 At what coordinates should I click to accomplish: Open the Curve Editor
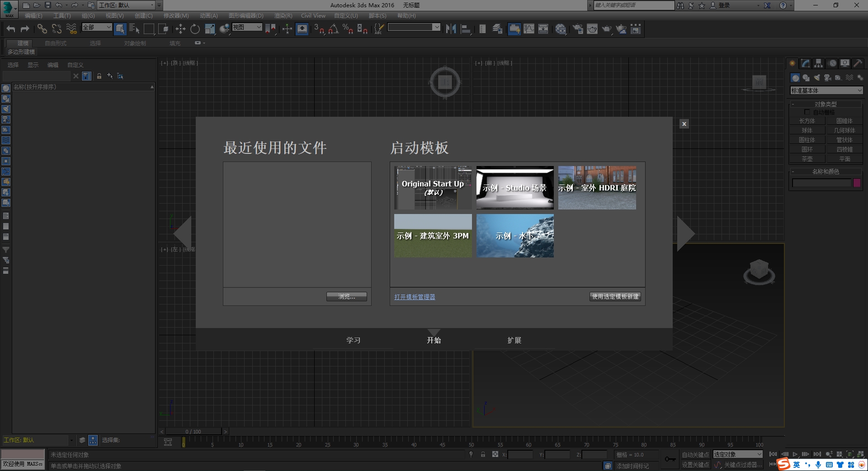pos(528,29)
